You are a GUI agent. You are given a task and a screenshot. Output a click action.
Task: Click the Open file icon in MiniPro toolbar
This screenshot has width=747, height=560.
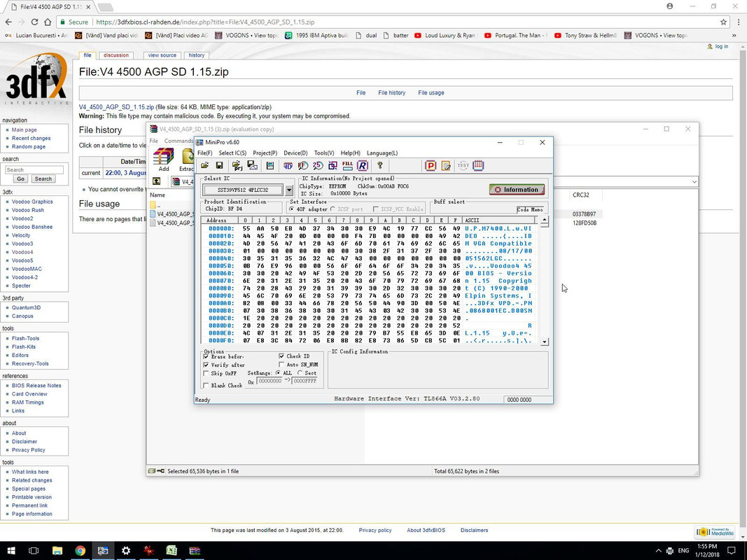click(205, 165)
